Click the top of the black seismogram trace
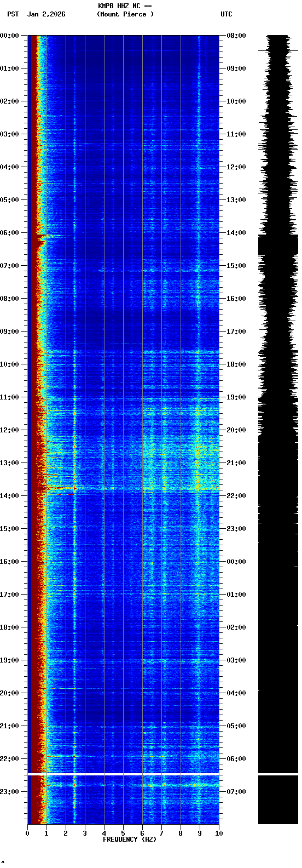 tap(278, 37)
